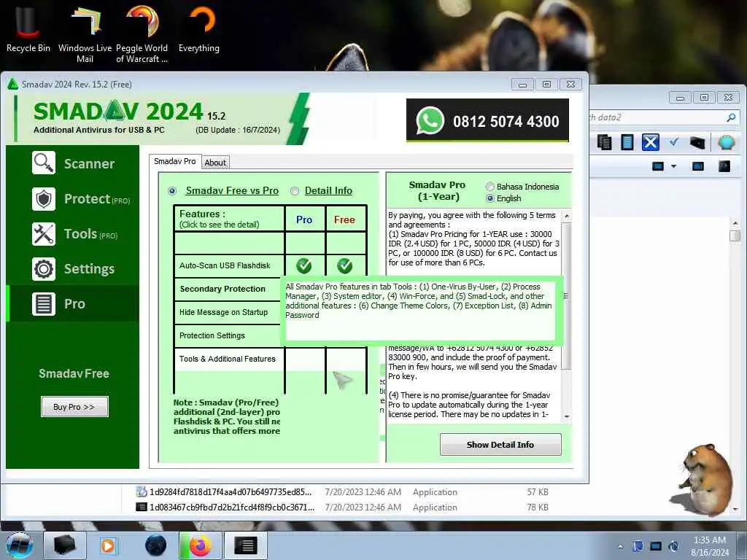The width and height of the screenshot is (747, 560).
Task: Select the Smadav Free vs Pro radio button
Action: (x=172, y=191)
